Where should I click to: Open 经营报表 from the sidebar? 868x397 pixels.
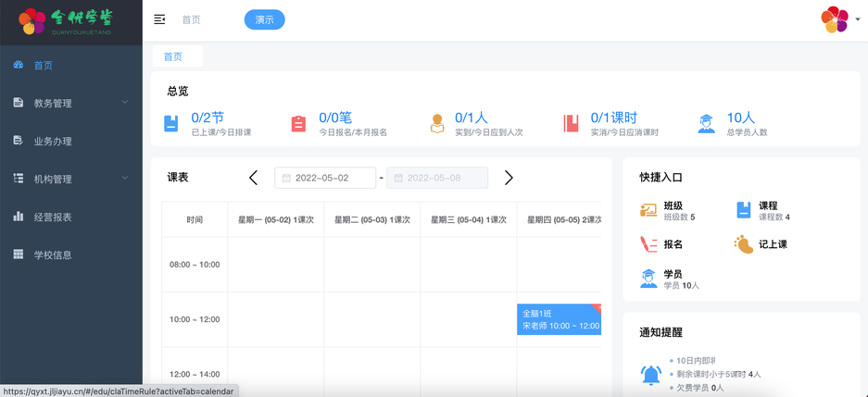click(x=53, y=217)
